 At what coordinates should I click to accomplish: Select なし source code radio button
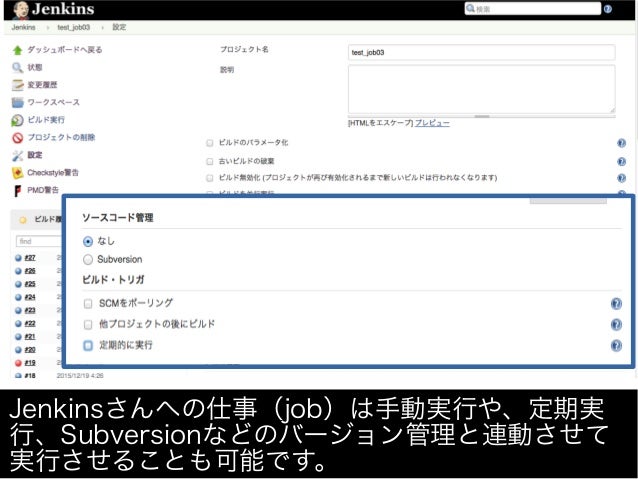click(88, 241)
